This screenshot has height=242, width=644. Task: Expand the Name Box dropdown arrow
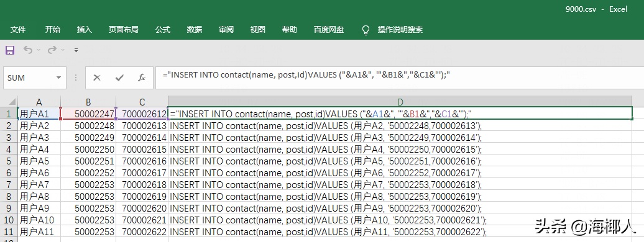[x=58, y=78]
